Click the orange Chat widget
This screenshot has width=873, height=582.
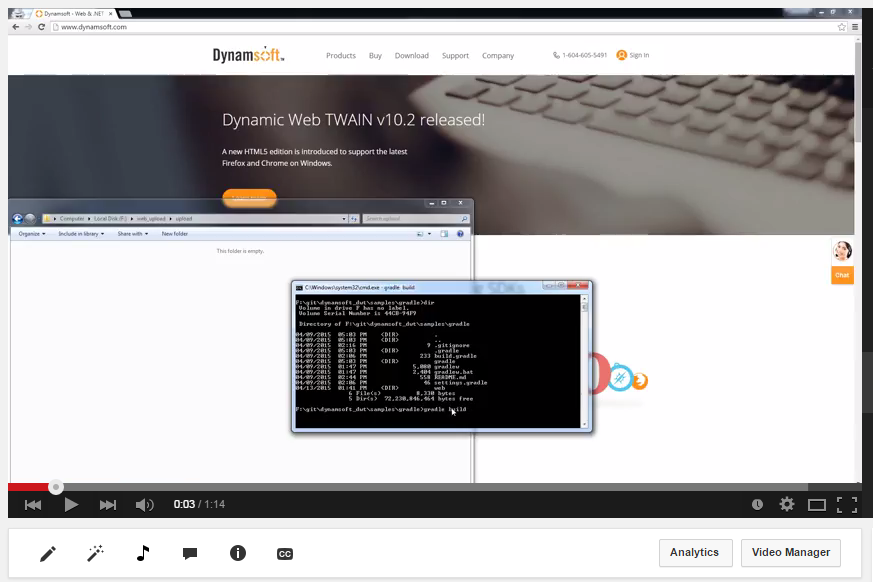coord(842,275)
